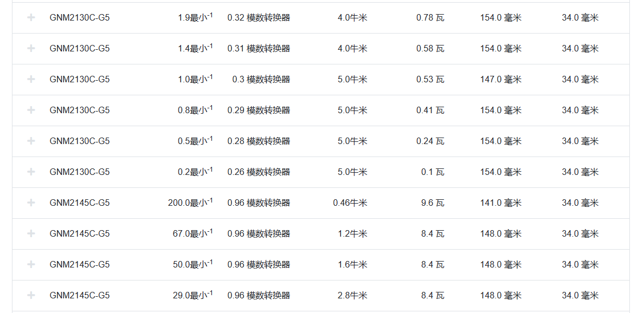
Task: Click plus icon beside the 0.2最小⁻¹ row
Action: (31, 172)
